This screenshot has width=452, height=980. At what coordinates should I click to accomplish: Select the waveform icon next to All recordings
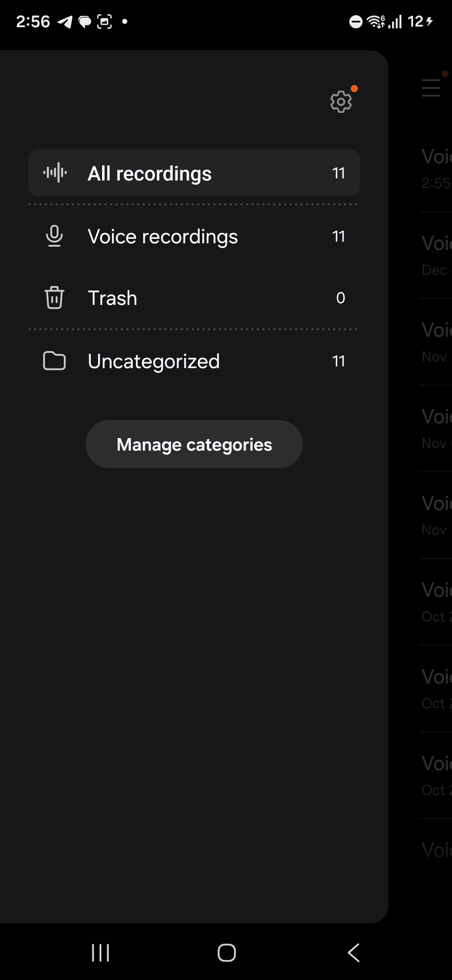(x=55, y=173)
